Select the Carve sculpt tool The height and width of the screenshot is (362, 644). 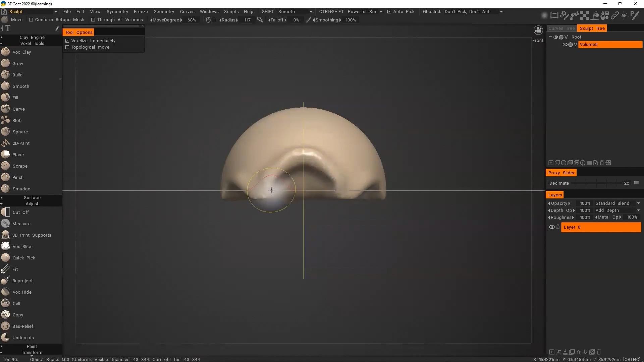pyautogui.click(x=18, y=109)
